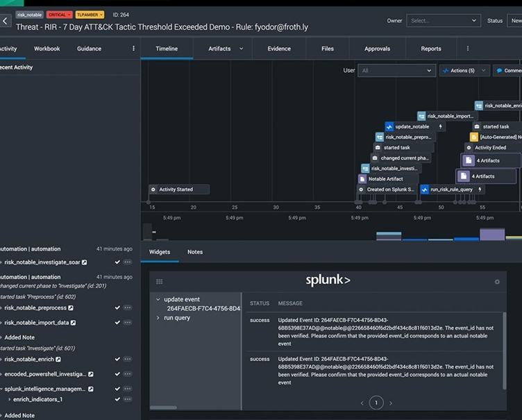Select 264FAECB-F7C4-4756-8D4 event ID entry
This screenshot has width=522, height=420.
click(x=203, y=309)
